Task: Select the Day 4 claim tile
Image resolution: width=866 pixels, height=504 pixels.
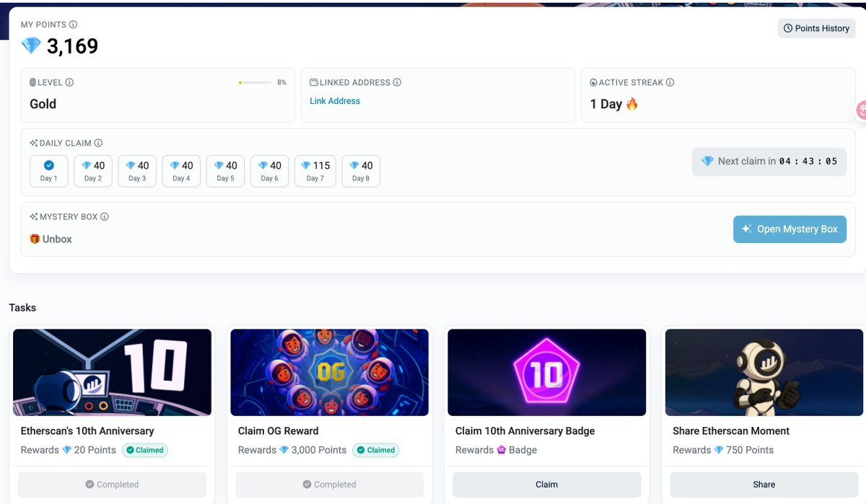Action: coord(181,171)
